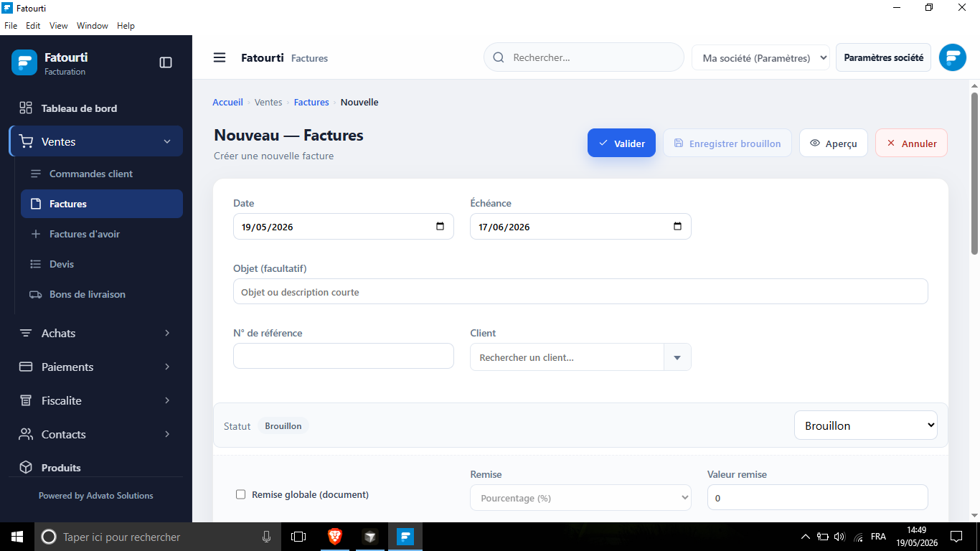
Task: Click the page vertical scrollbar
Action: pyautogui.click(x=974, y=173)
